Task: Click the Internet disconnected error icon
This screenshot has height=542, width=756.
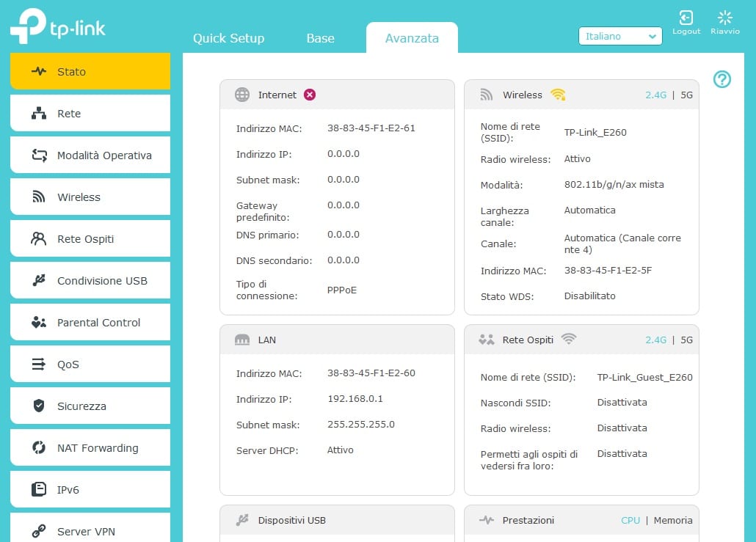Action: (310, 95)
